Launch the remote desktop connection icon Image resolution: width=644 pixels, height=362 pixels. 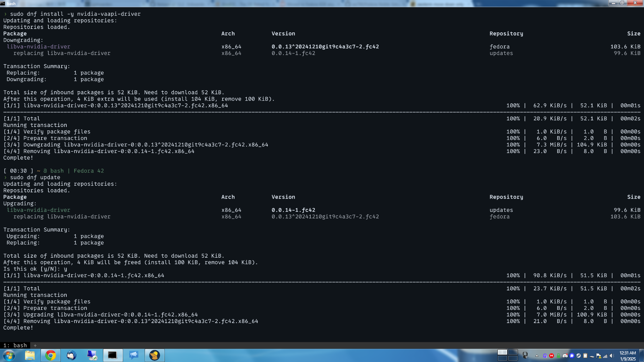[92, 355]
